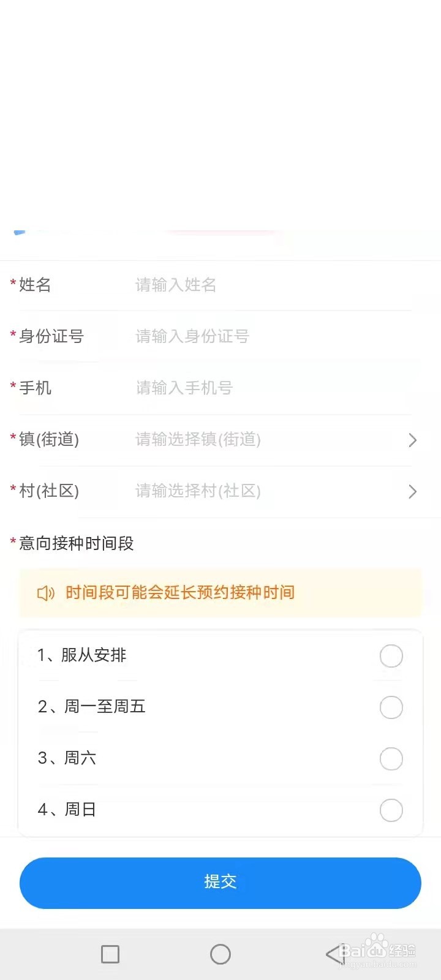Select the 服从安排 radio option
Screen dimensions: 441x980
click(391, 656)
